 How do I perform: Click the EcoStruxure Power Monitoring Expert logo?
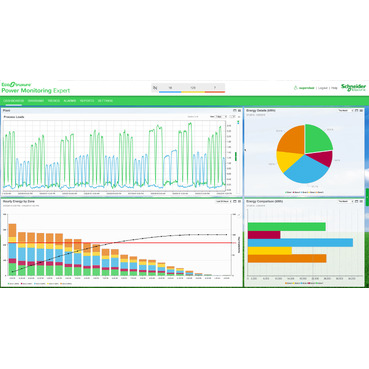click(35, 88)
